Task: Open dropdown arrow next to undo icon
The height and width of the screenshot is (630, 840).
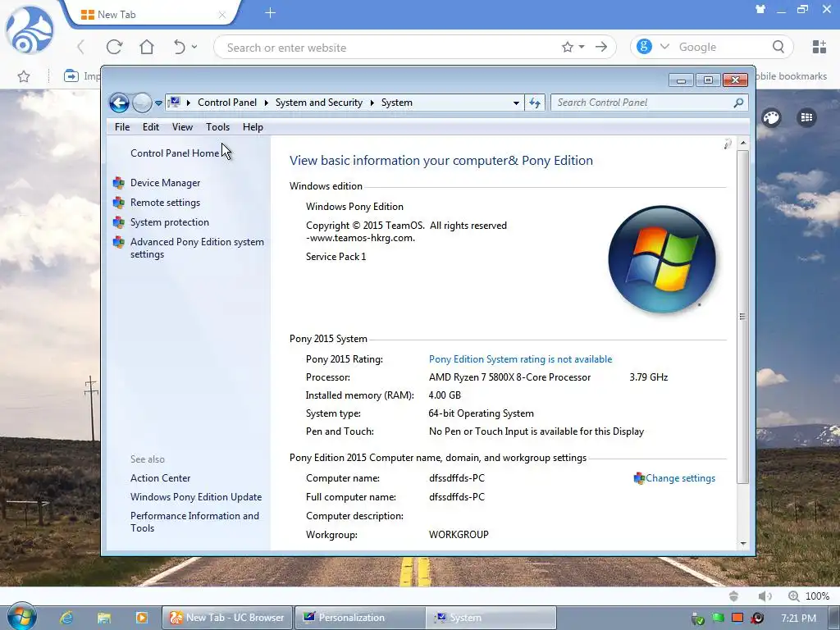Action: coord(194,47)
